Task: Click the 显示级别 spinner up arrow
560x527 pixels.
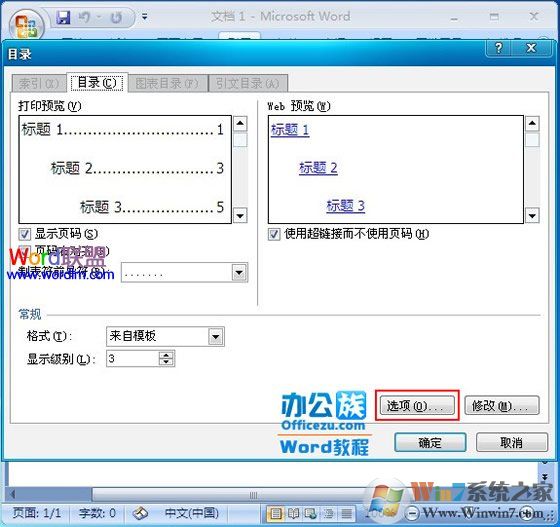Action: click(166, 355)
